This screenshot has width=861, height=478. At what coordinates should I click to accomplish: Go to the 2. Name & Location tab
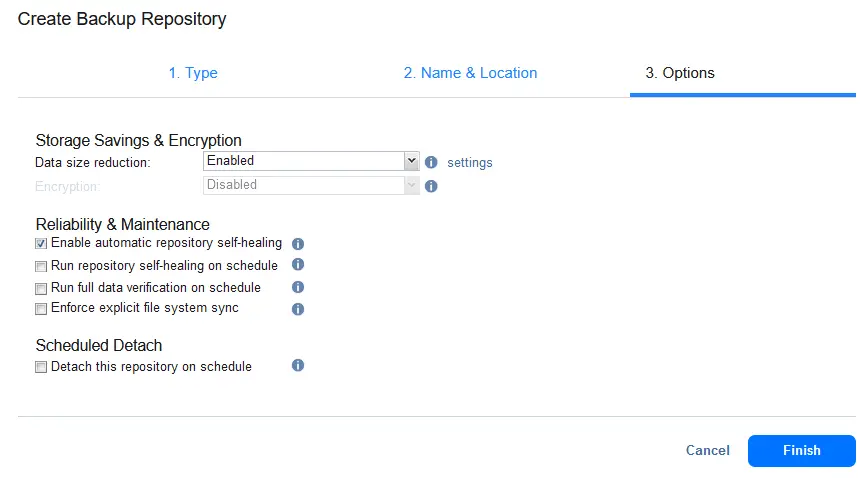pyautogui.click(x=470, y=73)
